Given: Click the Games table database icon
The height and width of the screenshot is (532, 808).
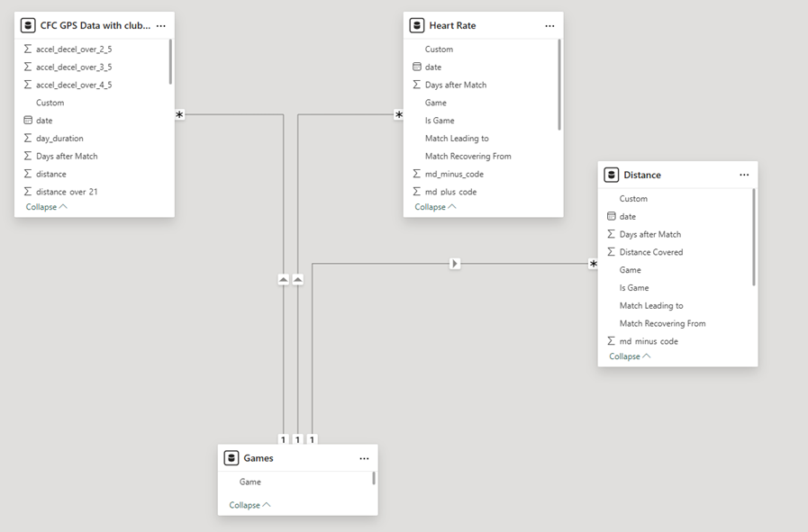Looking at the screenshot, I should (231, 458).
